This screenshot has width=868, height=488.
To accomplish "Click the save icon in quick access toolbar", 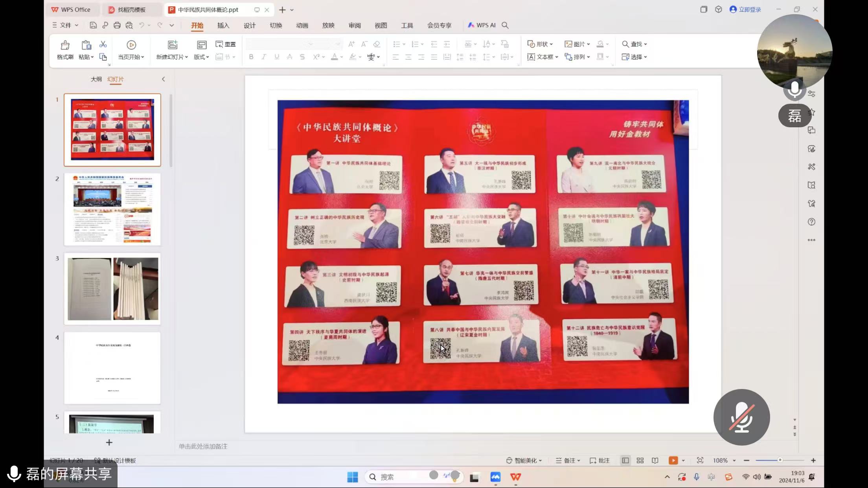I will click(93, 25).
